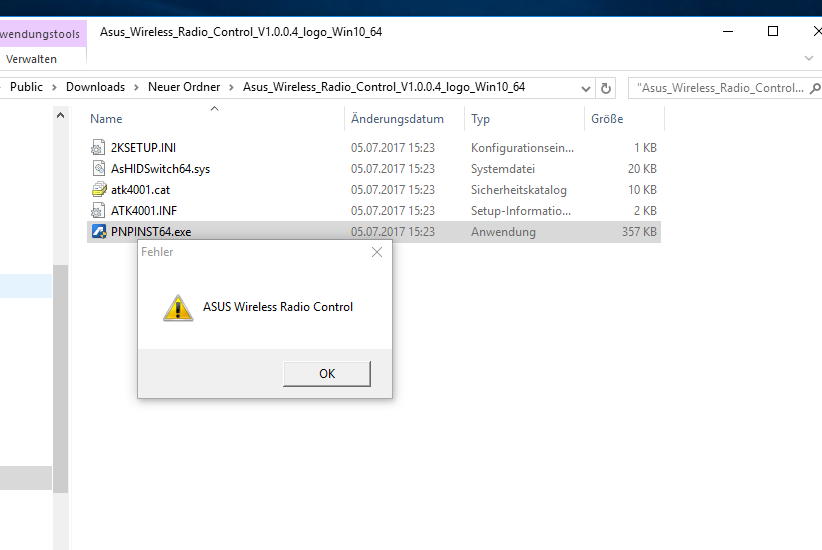Click the Konfigurationsein... type cell
The height and width of the screenshot is (550, 822).
tap(522, 148)
